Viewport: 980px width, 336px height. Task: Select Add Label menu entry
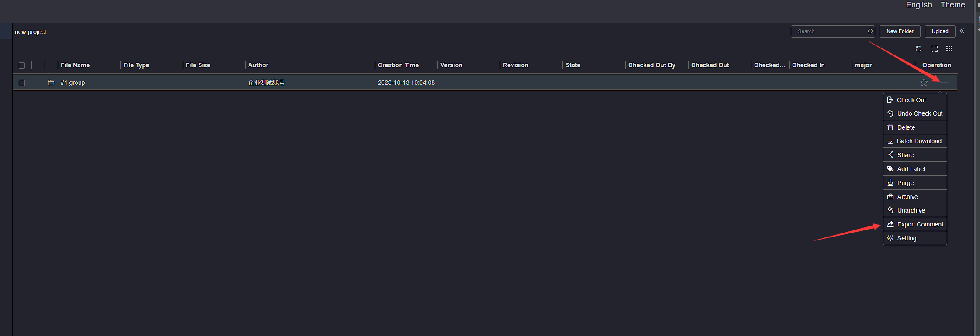(x=915, y=169)
